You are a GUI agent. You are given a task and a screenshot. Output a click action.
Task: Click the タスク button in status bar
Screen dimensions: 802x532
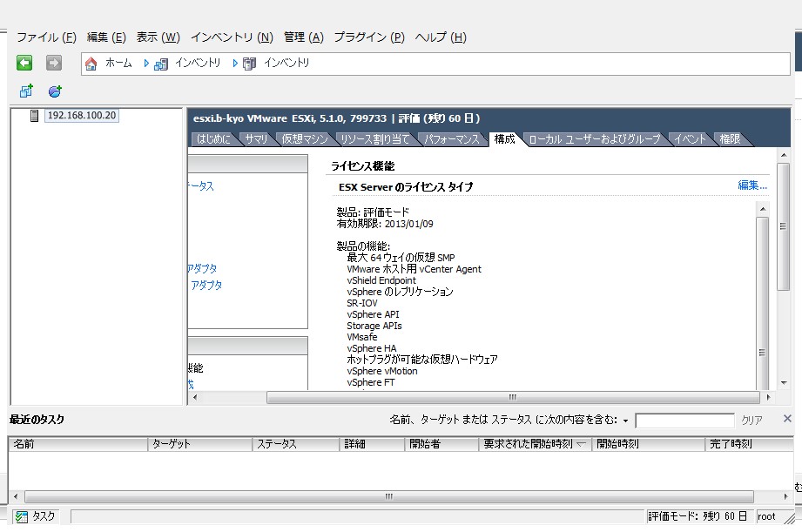[36, 516]
